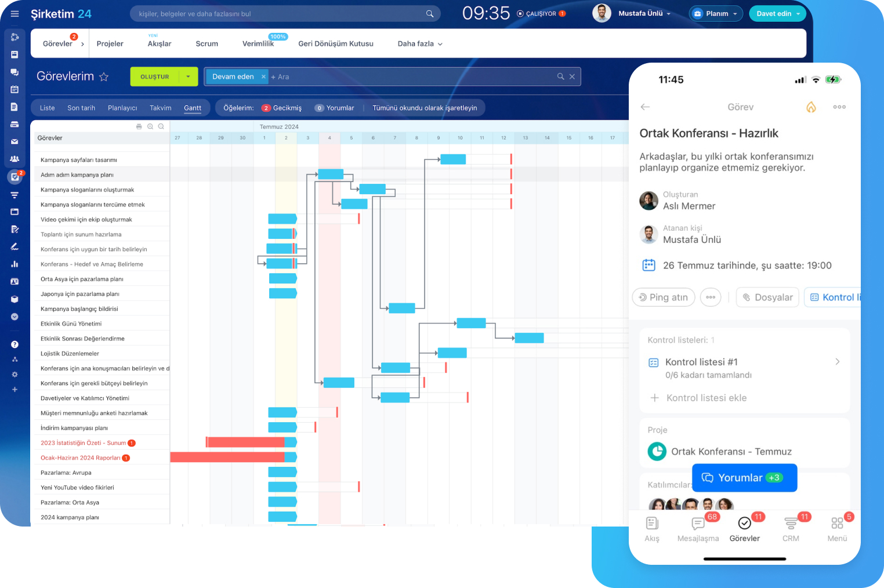Open the Projeler menu item
This screenshot has height=588, width=884.
coord(110,44)
